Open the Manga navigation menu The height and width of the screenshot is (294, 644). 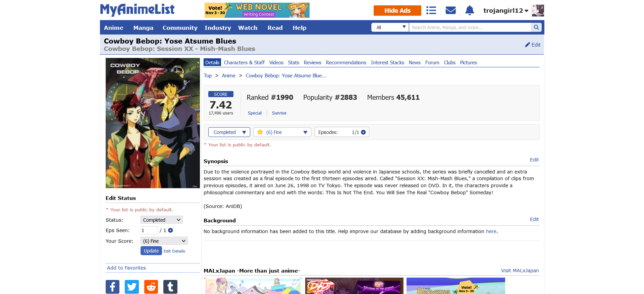click(143, 28)
